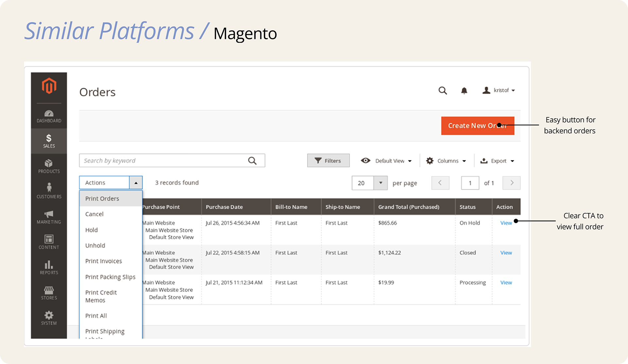This screenshot has height=364, width=628.
Task: Open the per page count dropdown arrow
Action: 380,183
